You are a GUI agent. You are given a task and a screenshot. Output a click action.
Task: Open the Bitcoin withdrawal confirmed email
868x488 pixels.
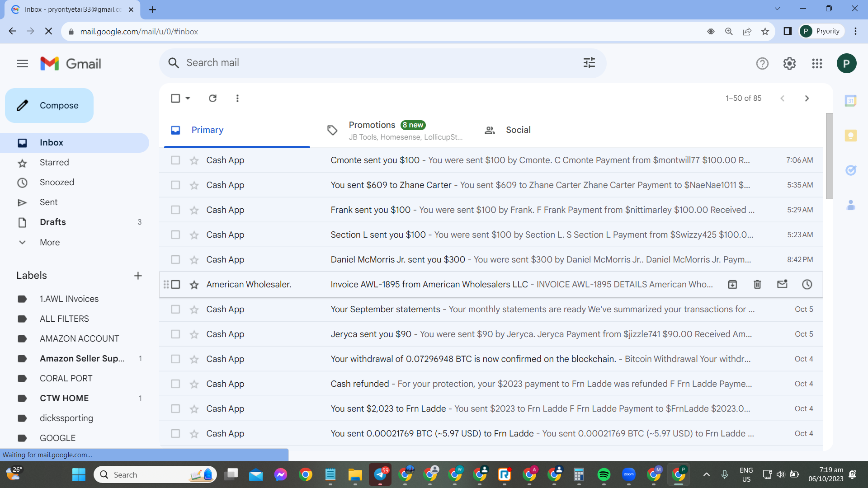(491, 359)
